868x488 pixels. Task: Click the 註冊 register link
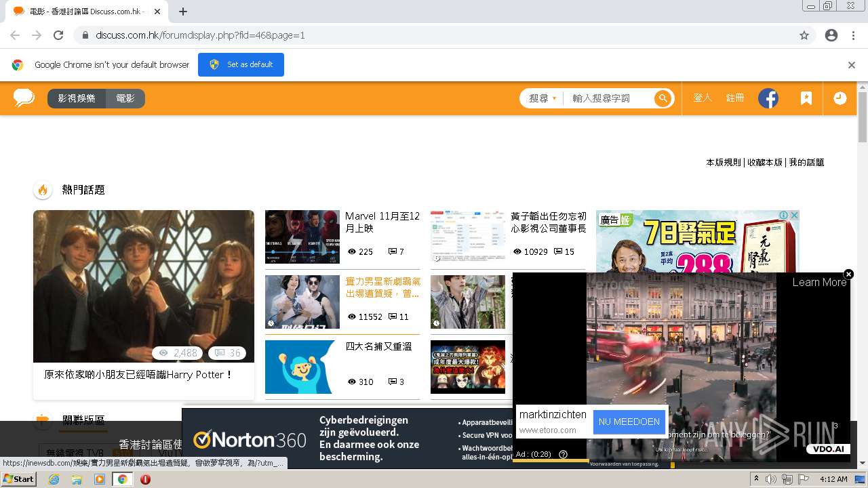point(735,98)
